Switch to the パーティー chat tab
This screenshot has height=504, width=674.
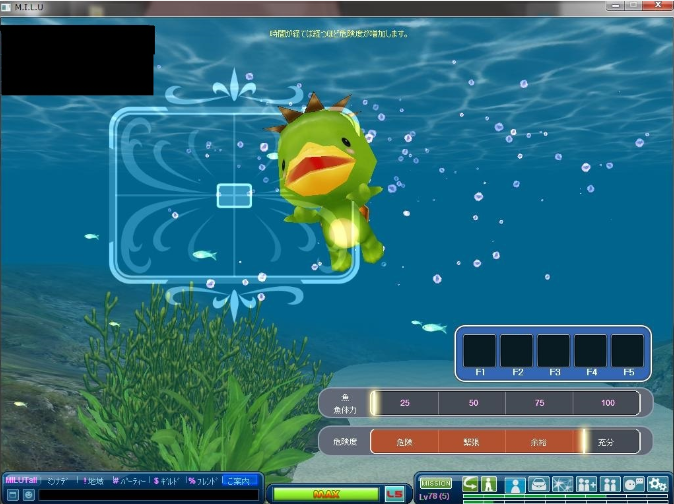click(x=130, y=480)
